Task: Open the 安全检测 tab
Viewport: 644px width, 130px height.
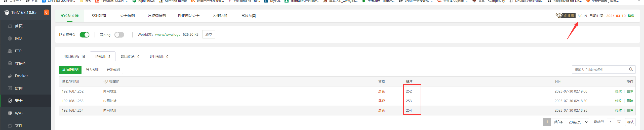Action: (128, 16)
